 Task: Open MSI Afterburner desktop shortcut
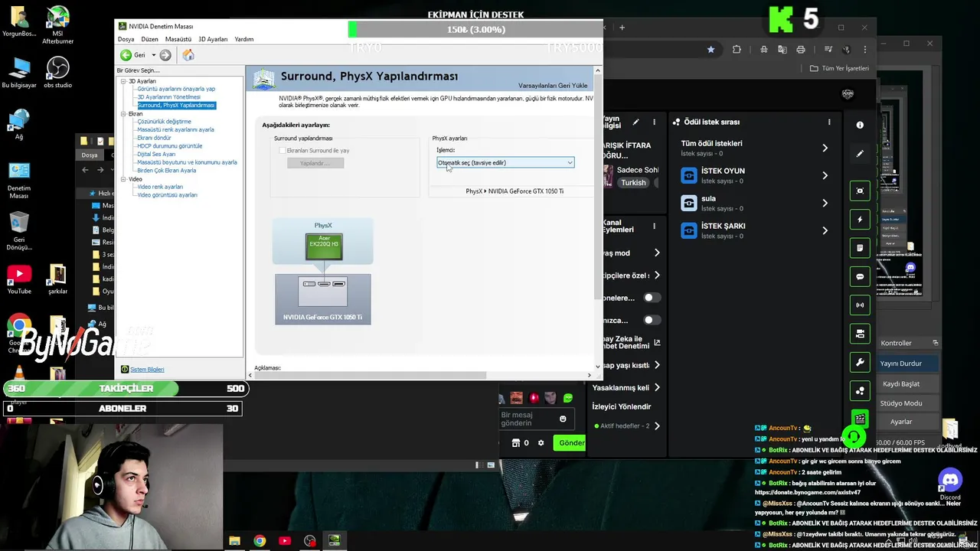click(x=57, y=25)
